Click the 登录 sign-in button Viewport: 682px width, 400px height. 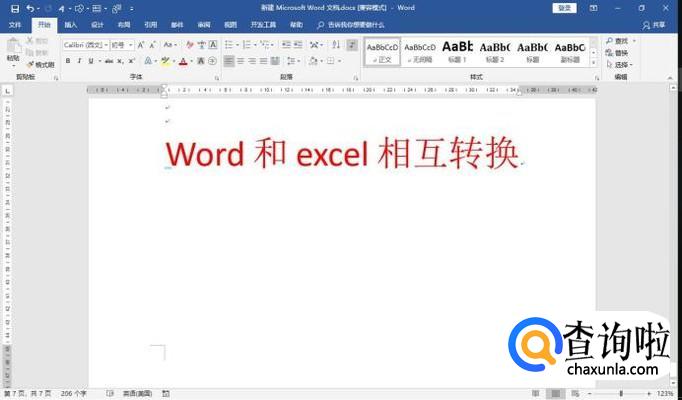tap(564, 8)
